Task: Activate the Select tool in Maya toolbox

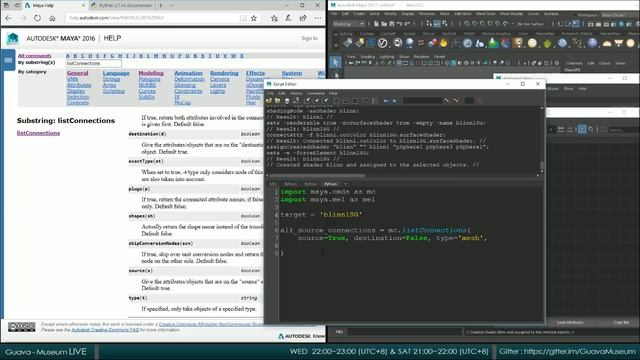Action: (x=336, y=62)
